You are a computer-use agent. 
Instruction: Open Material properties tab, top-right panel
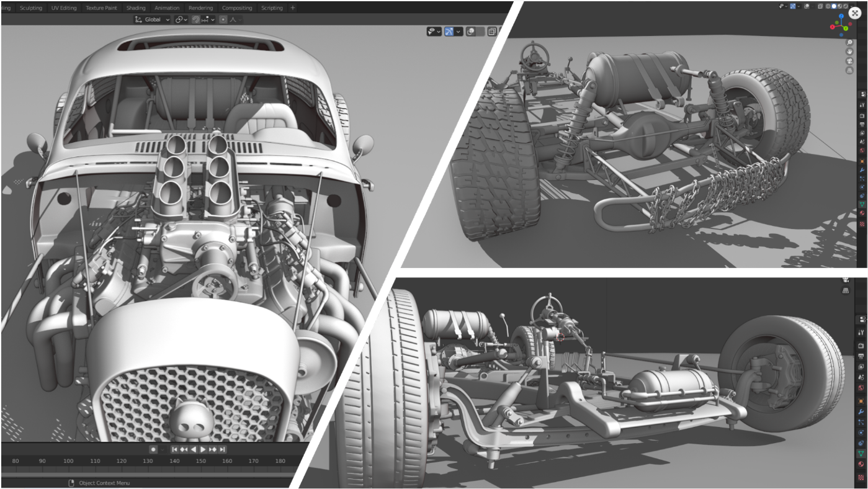pyautogui.click(x=862, y=213)
